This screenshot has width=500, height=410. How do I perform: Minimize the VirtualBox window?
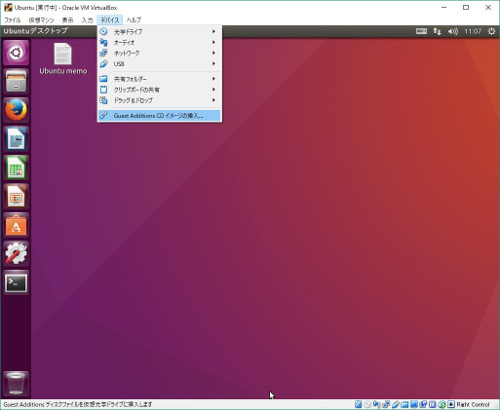(x=444, y=7)
